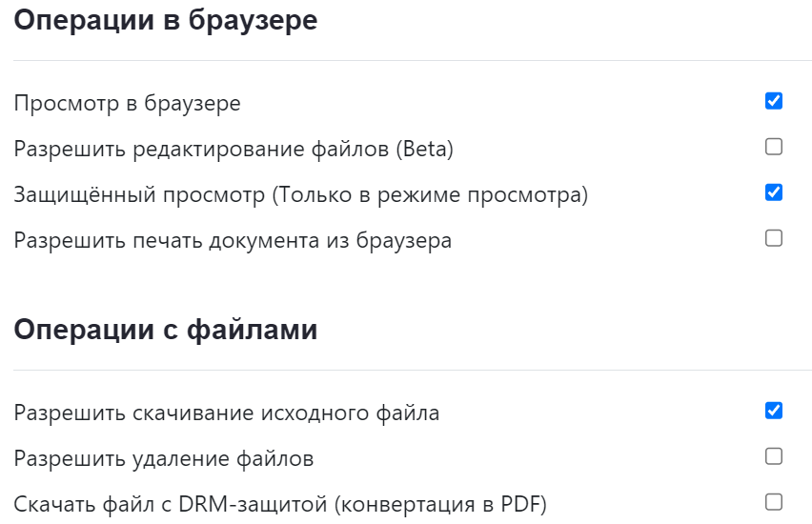Screen dimensions: 812x524
Task: Disable the "Защищённый просмотр" checkbox
Action: point(774,192)
